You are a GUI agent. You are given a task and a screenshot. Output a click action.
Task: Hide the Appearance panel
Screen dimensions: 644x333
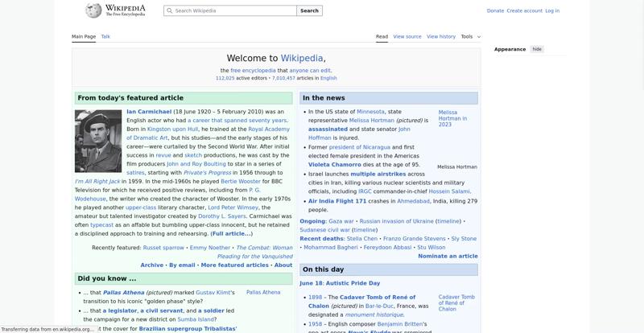point(537,49)
